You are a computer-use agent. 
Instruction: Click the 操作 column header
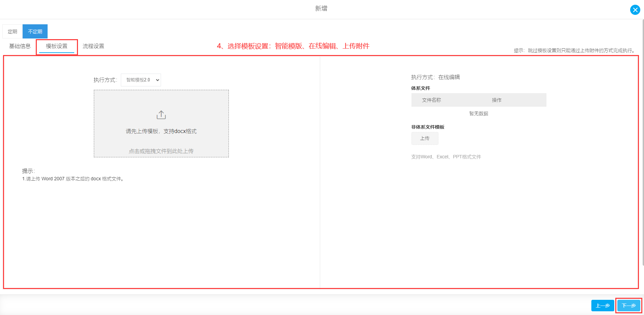point(497,100)
